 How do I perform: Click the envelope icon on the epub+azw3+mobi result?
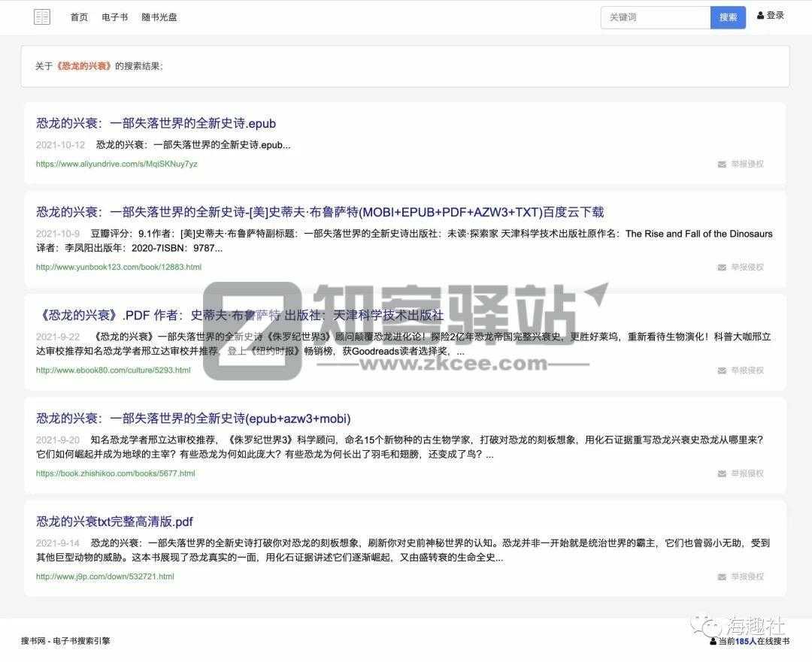pyautogui.click(x=720, y=473)
